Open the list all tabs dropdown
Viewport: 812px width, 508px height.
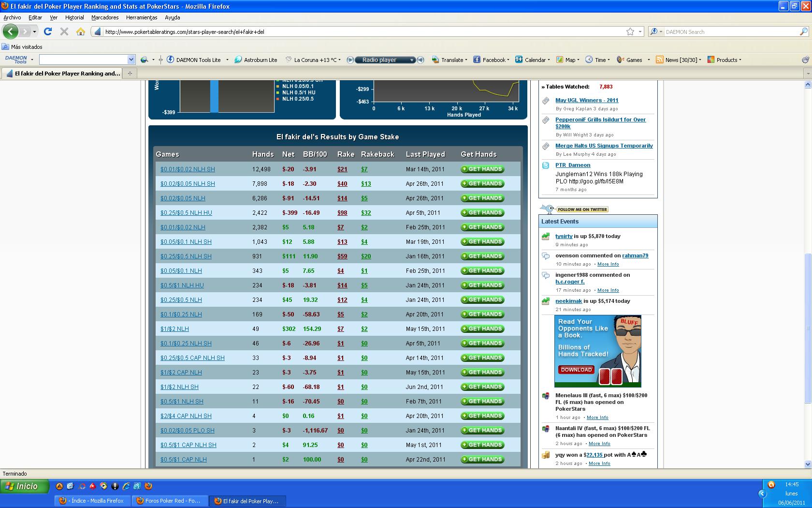[x=807, y=74]
